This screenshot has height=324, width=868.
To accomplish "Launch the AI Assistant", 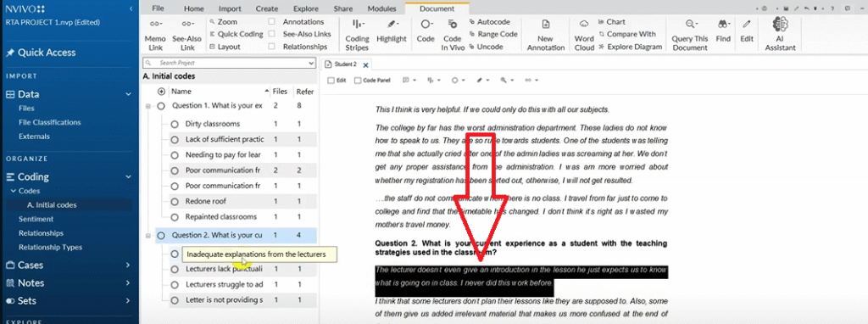I will click(x=780, y=34).
